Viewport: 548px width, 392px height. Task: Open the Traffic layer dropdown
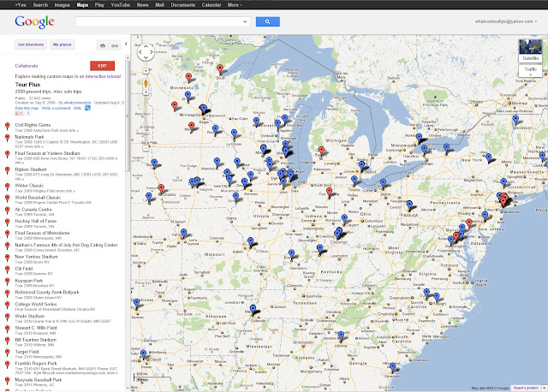531,71
